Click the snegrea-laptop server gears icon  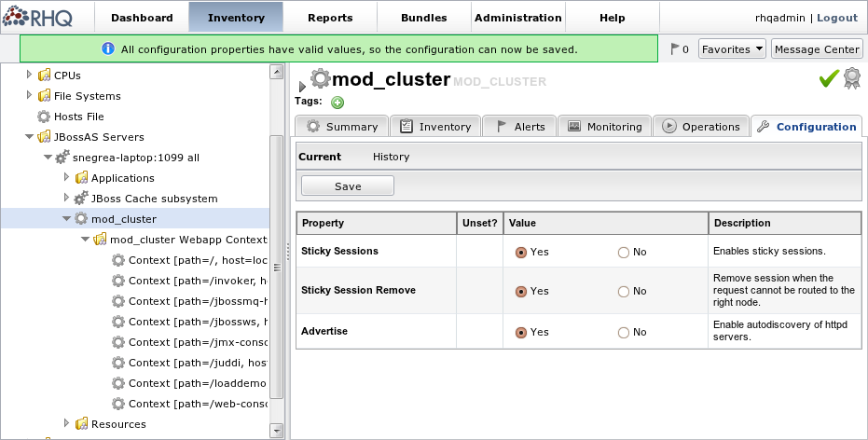tap(62, 158)
